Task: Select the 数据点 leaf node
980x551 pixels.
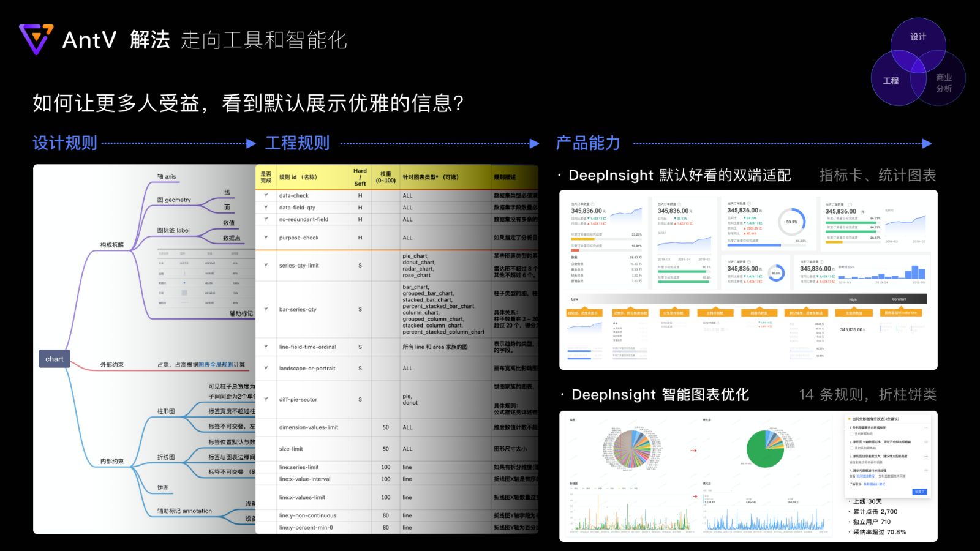Action: 232,238
